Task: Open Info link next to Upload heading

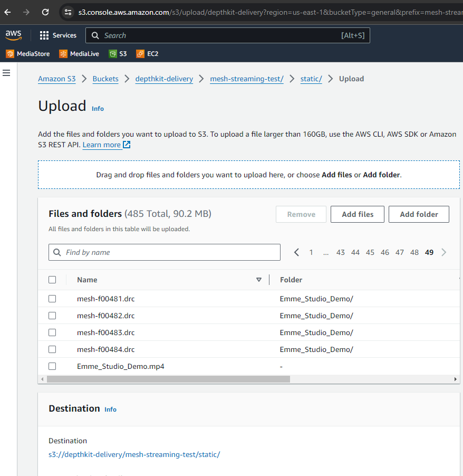Action: tap(98, 109)
